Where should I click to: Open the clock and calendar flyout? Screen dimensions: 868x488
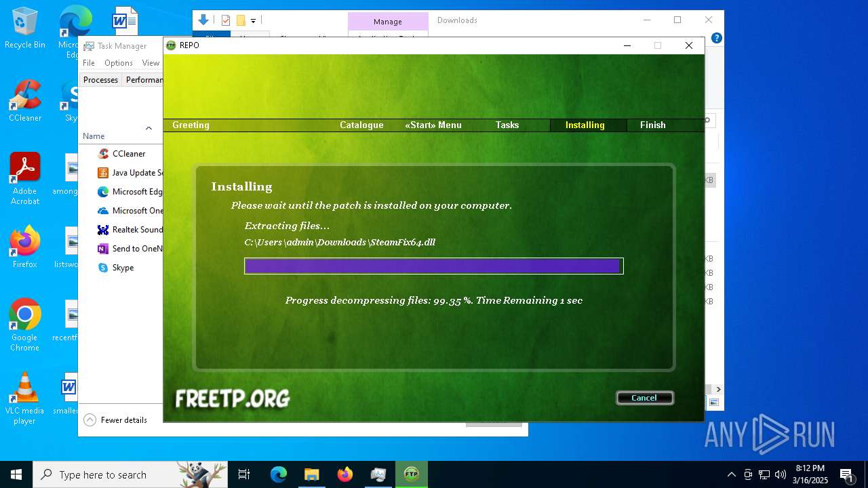coord(810,474)
